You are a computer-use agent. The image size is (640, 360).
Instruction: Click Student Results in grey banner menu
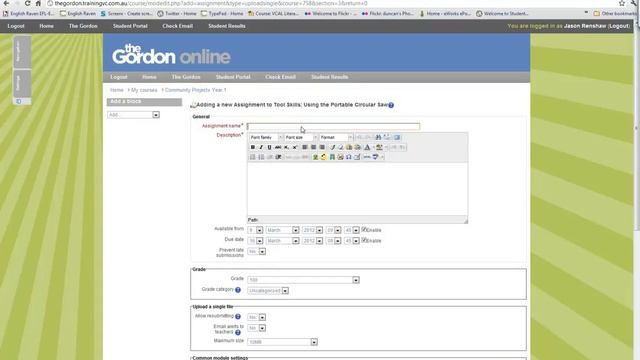tap(330, 77)
